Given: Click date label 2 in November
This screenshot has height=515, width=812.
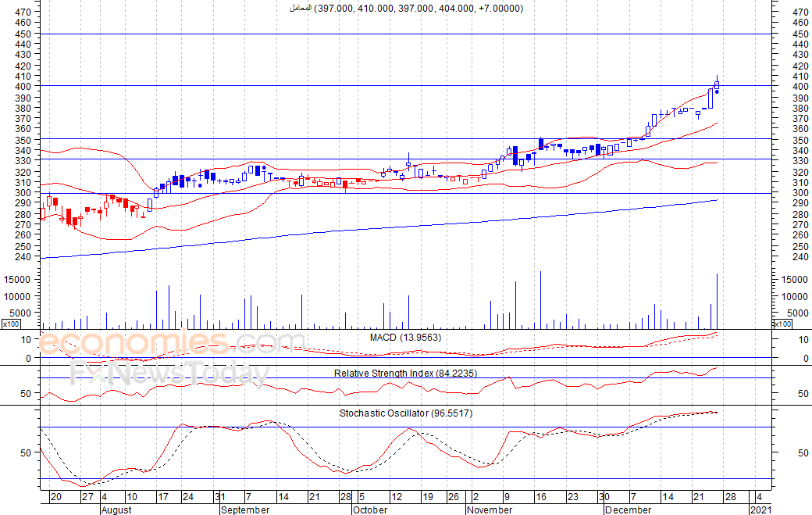Looking at the screenshot, I should [x=476, y=497].
